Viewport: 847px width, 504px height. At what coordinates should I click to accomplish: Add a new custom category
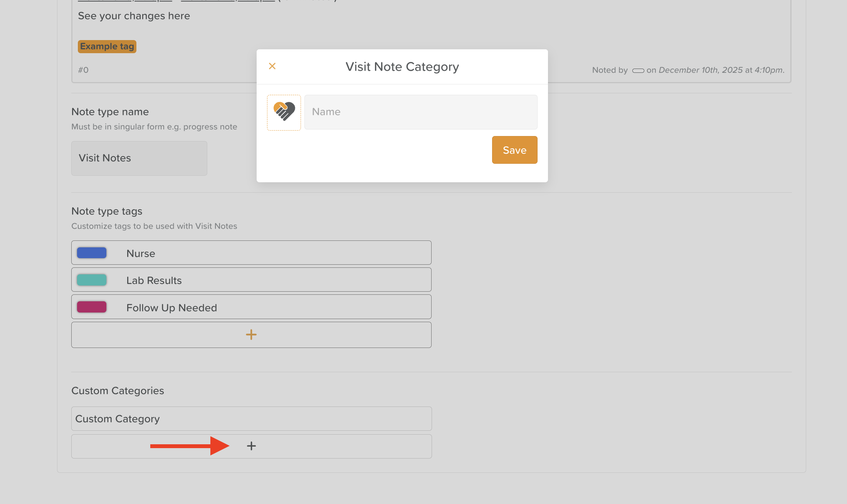(x=251, y=446)
